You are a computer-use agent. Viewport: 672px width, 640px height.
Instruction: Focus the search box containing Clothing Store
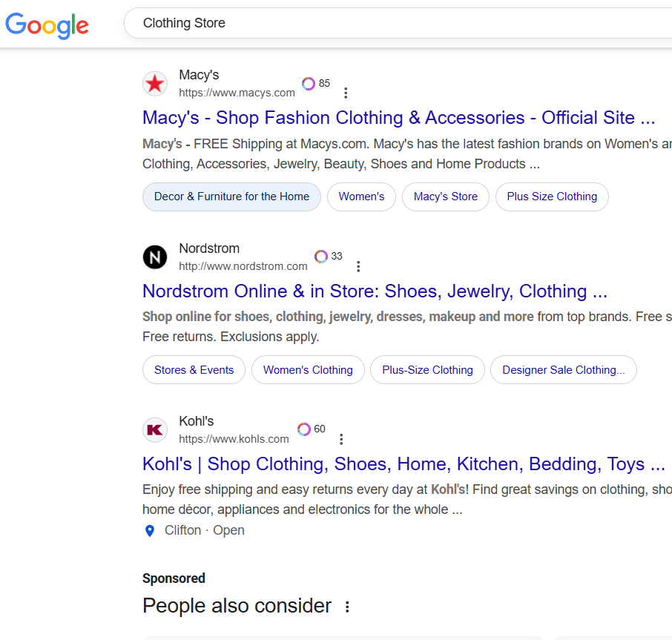click(x=398, y=23)
